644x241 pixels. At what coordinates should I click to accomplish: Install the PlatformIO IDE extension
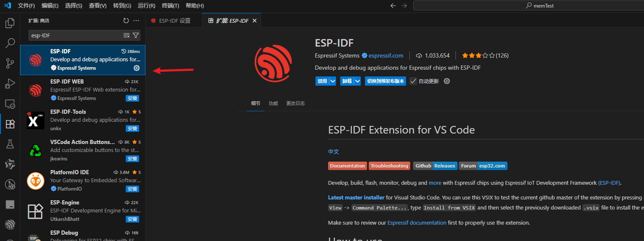point(132,189)
